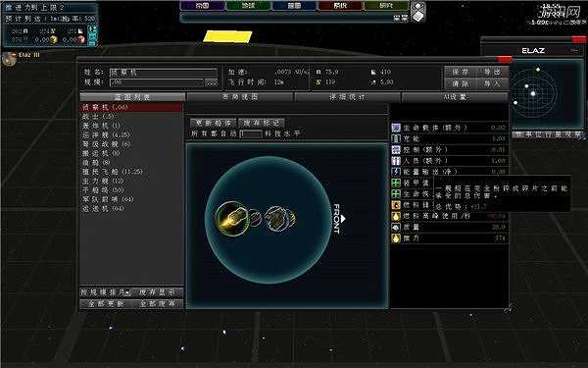The width and height of the screenshot is (588, 368).
Task: Select the purple tab in top bar
Action: pyautogui.click(x=203, y=5)
